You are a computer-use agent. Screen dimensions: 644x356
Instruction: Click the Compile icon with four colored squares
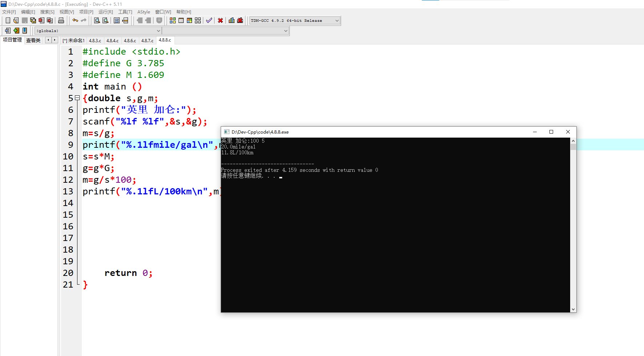tap(173, 20)
